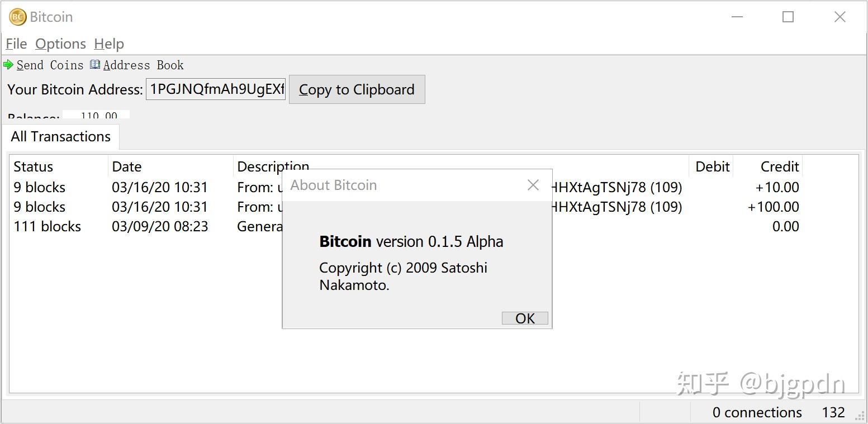Click the Bitcoin address text field
Image resolution: width=868 pixels, height=424 pixels.
(216, 89)
